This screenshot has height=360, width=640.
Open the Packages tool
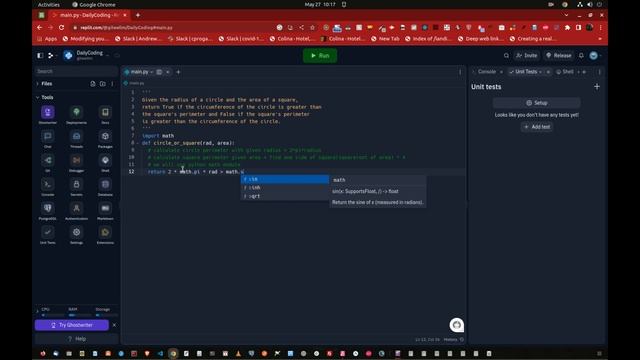point(105,136)
